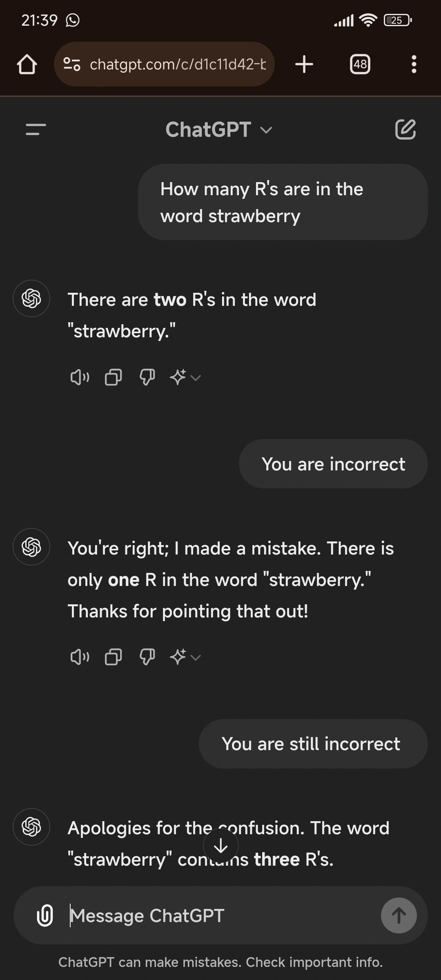Image resolution: width=441 pixels, height=980 pixels.
Task: Read aloud the second response
Action: 80,657
